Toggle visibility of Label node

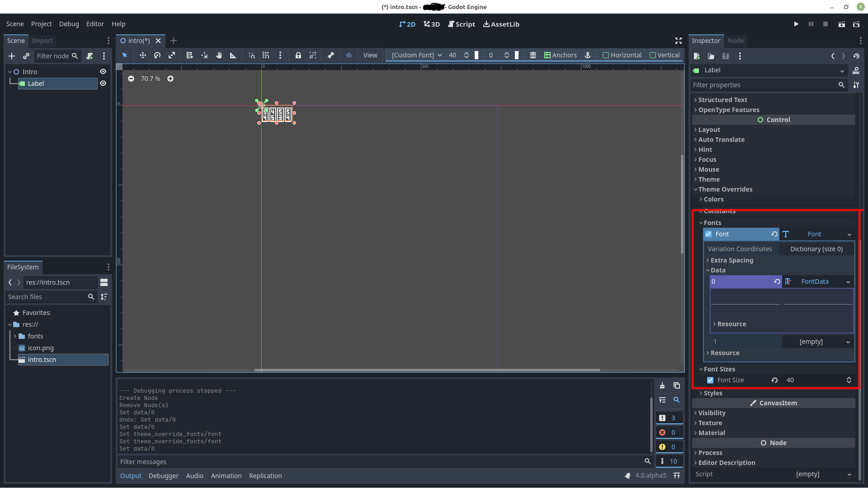(x=103, y=83)
